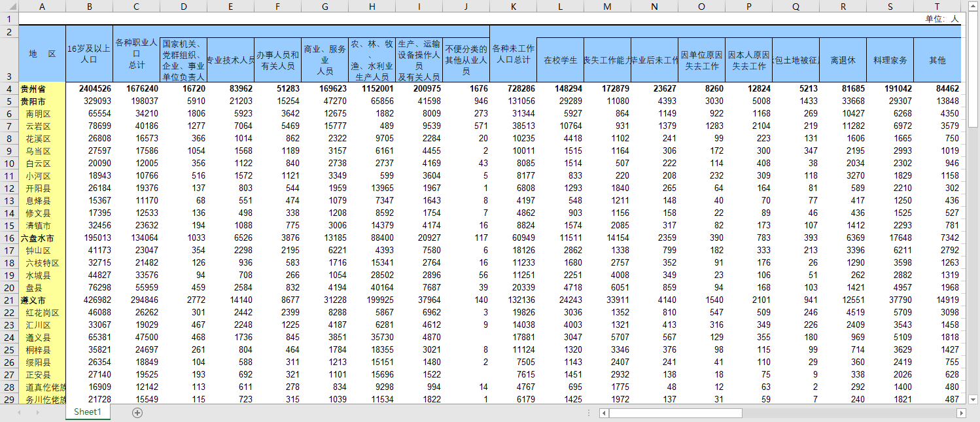Viewport: 980px width, 422px height.
Task: Switch to the Sheet1 tab
Action: tap(88, 412)
